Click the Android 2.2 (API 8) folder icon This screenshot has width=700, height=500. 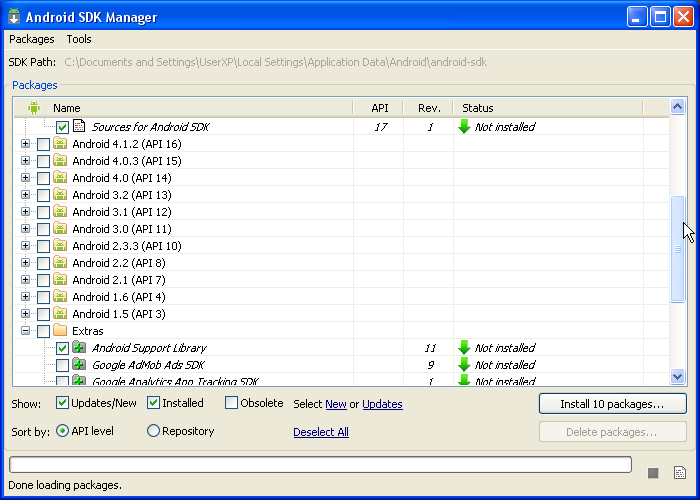coord(60,262)
